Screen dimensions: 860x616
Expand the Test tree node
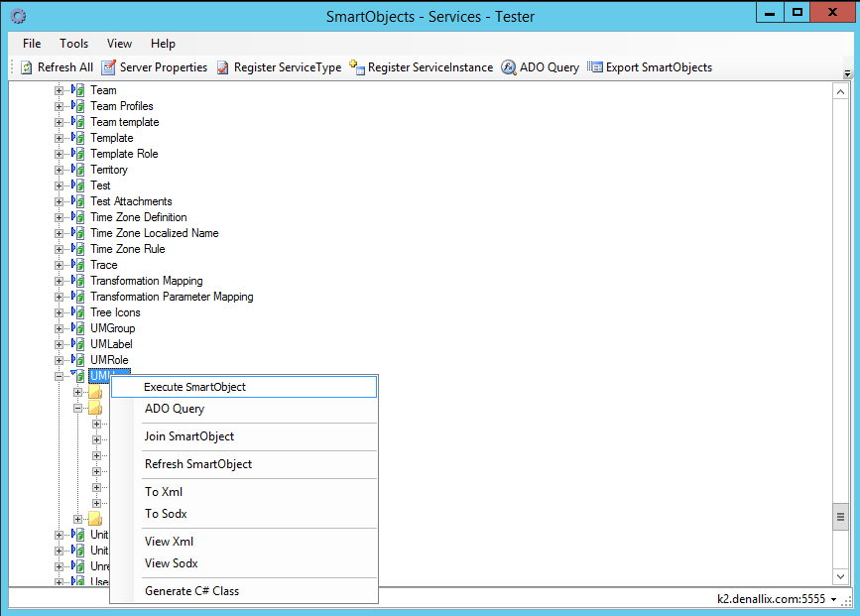(x=59, y=185)
